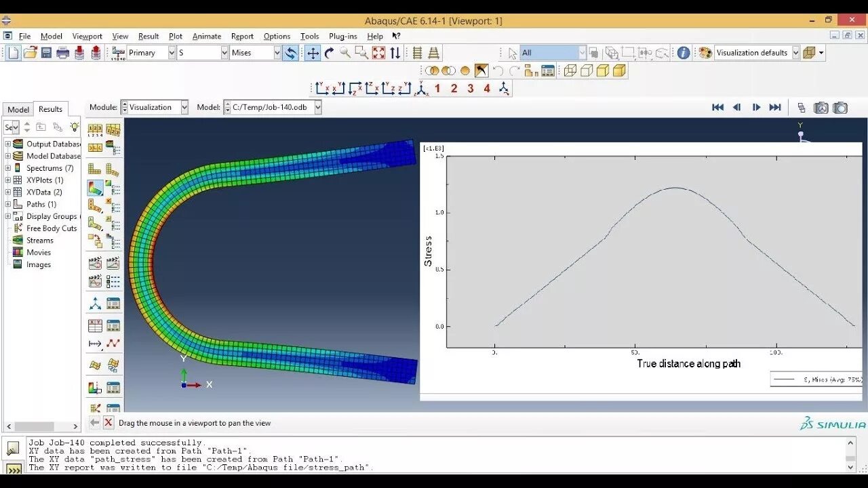The height and width of the screenshot is (488, 868).
Task: Select the magnify view tool
Action: point(345,53)
